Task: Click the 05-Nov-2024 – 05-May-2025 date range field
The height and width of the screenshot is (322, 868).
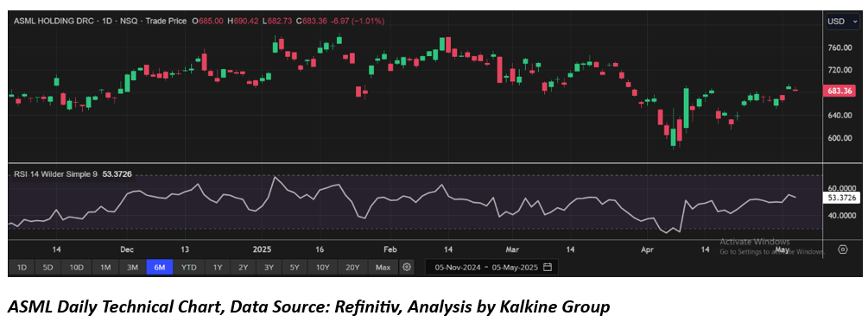Action: (x=491, y=268)
